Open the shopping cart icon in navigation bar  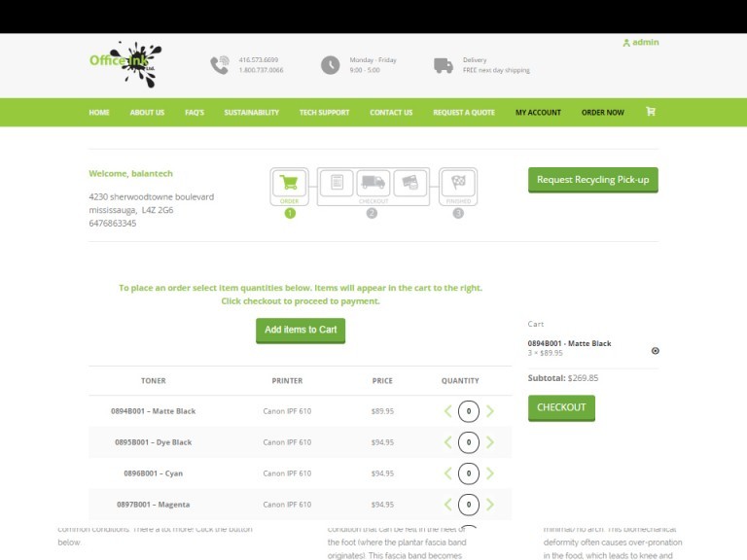click(651, 112)
